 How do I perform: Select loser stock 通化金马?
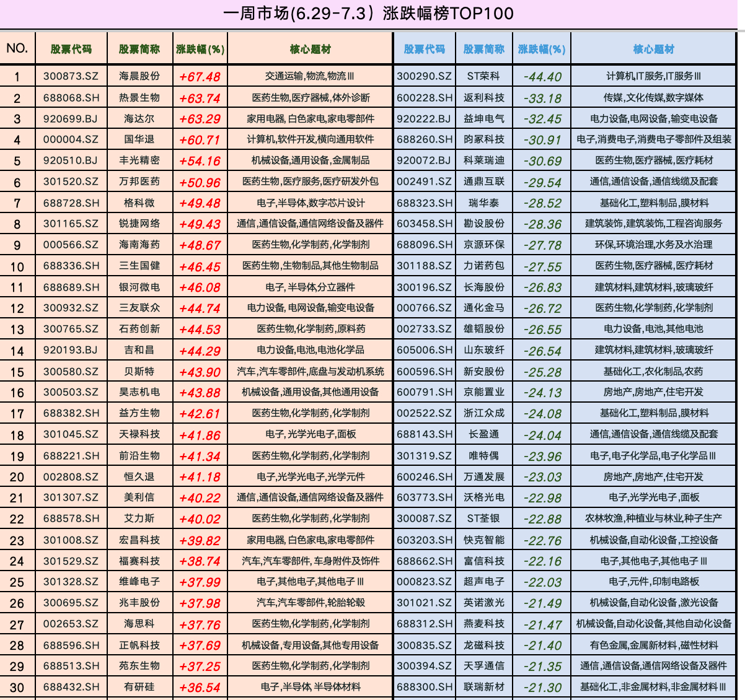click(x=484, y=307)
